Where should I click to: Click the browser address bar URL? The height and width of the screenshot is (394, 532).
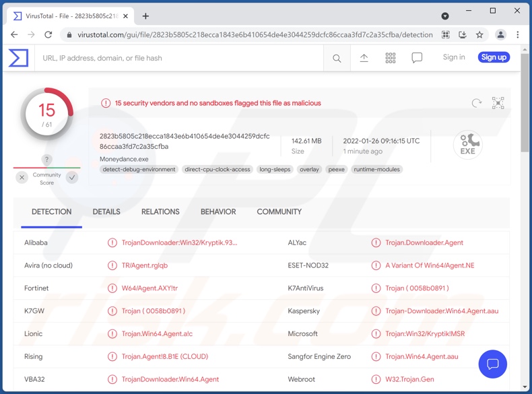pos(255,34)
